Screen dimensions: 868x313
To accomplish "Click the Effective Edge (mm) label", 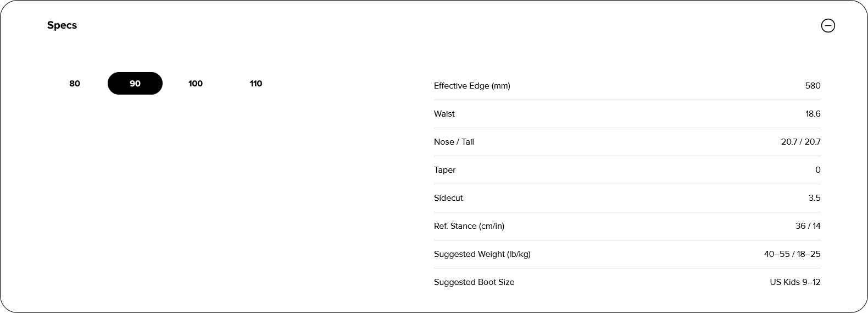I will point(472,86).
